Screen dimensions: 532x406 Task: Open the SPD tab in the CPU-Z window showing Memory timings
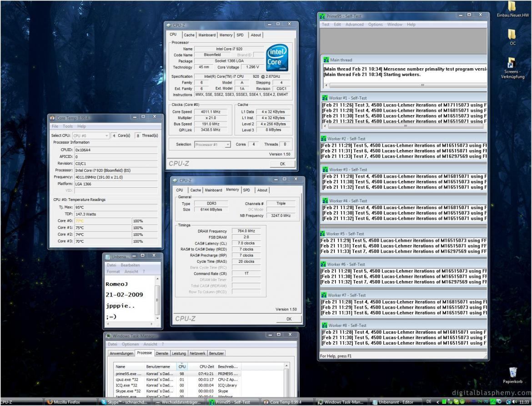(246, 190)
